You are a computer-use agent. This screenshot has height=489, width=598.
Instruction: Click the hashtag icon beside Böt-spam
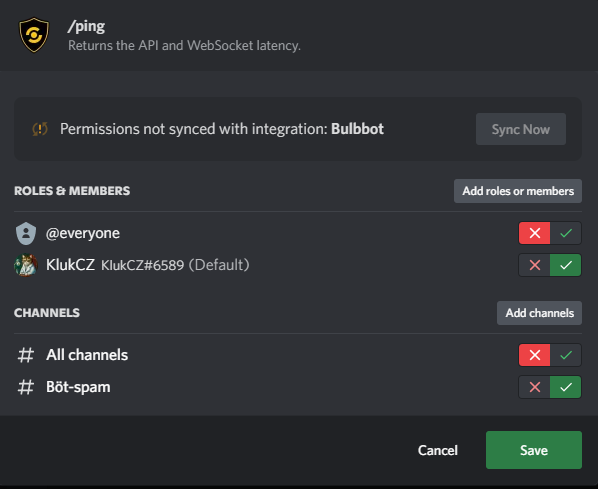(x=26, y=387)
